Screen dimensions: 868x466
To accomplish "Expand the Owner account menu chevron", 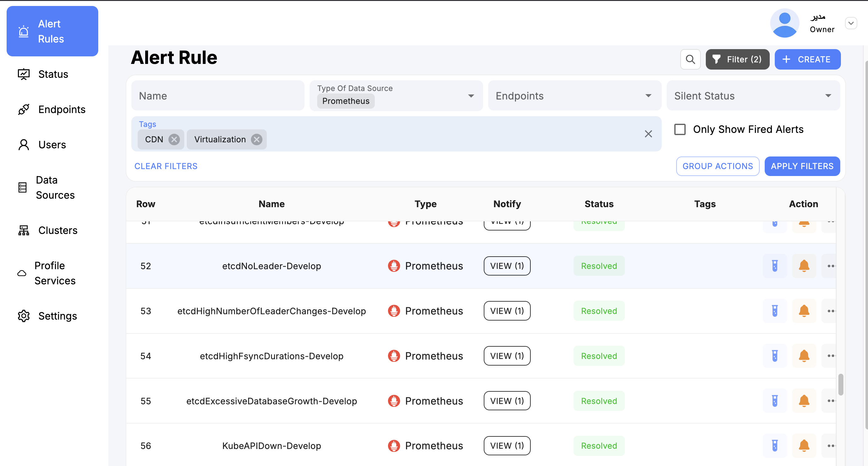I will click(851, 23).
